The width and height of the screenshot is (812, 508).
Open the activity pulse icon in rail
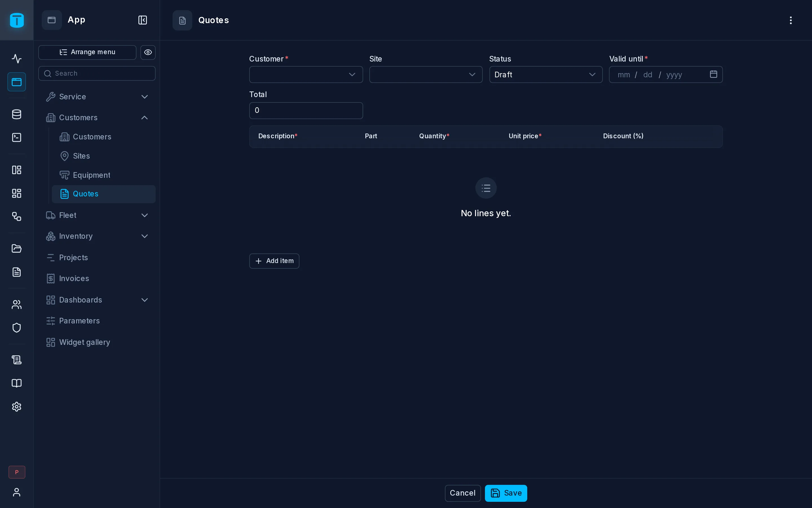(17, 58)
